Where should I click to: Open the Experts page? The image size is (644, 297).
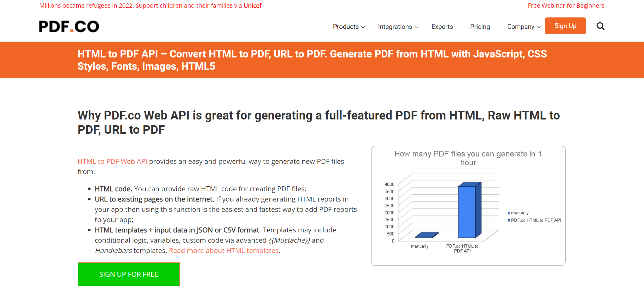click(x=442, y=27)
